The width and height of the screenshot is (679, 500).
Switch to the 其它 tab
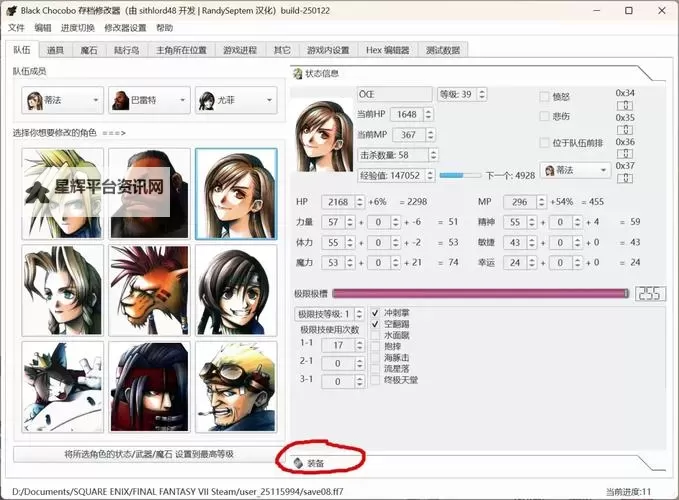tap(282, 50)
